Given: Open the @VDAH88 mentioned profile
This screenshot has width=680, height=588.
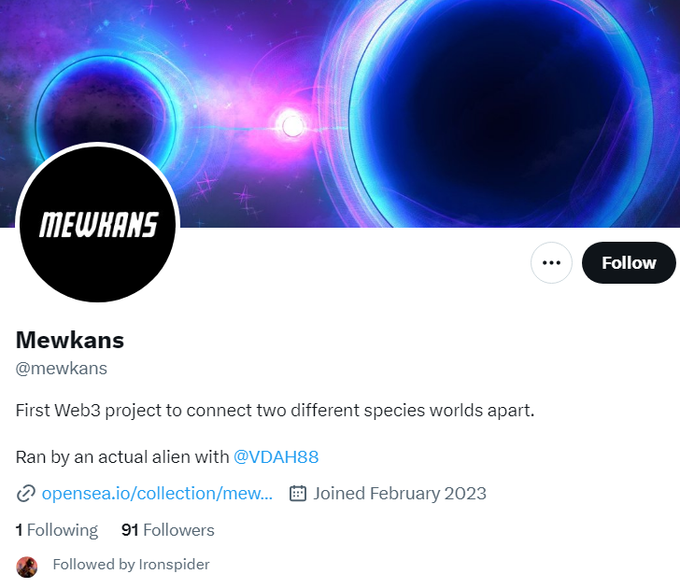Looking at the screenshot, I should click(276, 457).
